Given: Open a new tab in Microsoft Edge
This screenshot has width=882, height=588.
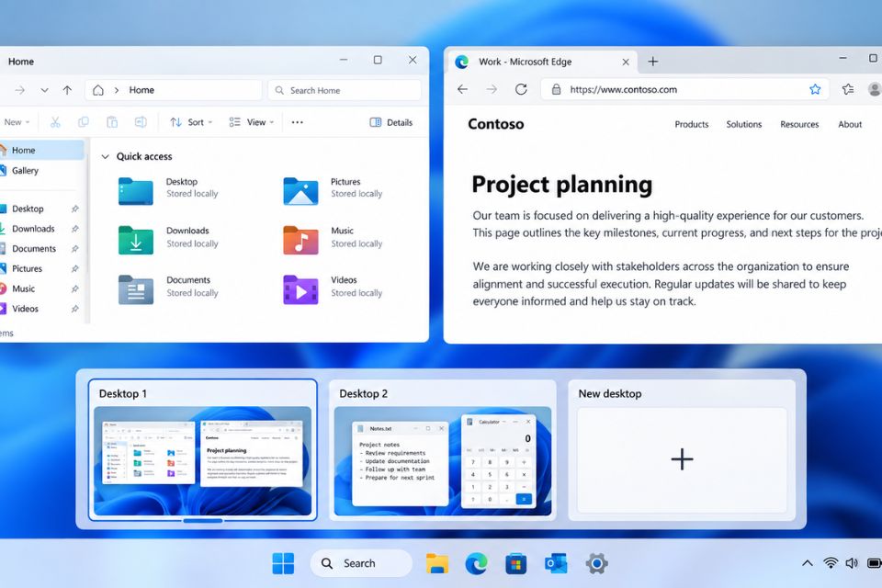Looking at the screenshot, I should point(652,62).
